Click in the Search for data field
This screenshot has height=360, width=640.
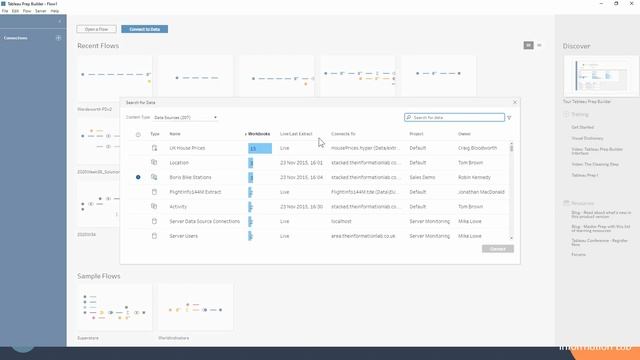point(454,118)
